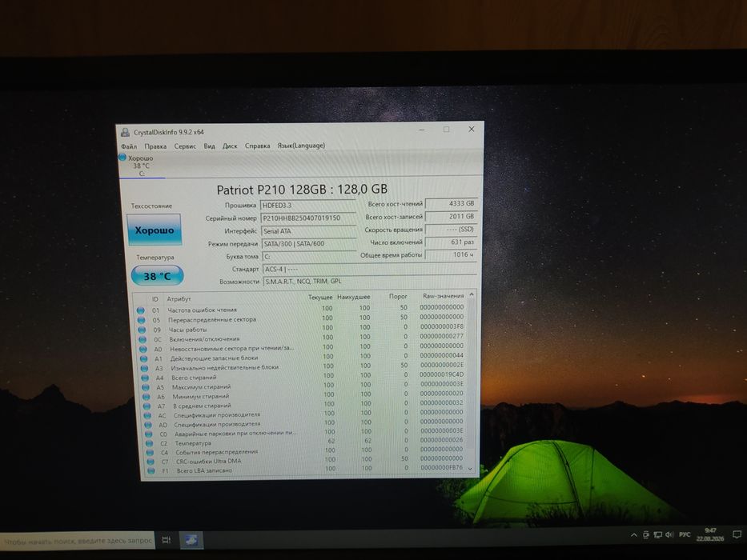Open the Файл menu

point(129,146)
